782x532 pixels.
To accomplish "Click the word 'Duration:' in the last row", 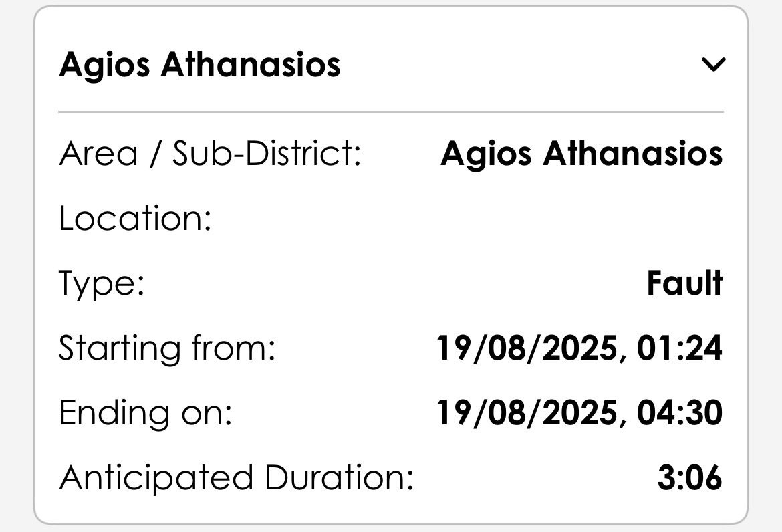I will 340,479.
